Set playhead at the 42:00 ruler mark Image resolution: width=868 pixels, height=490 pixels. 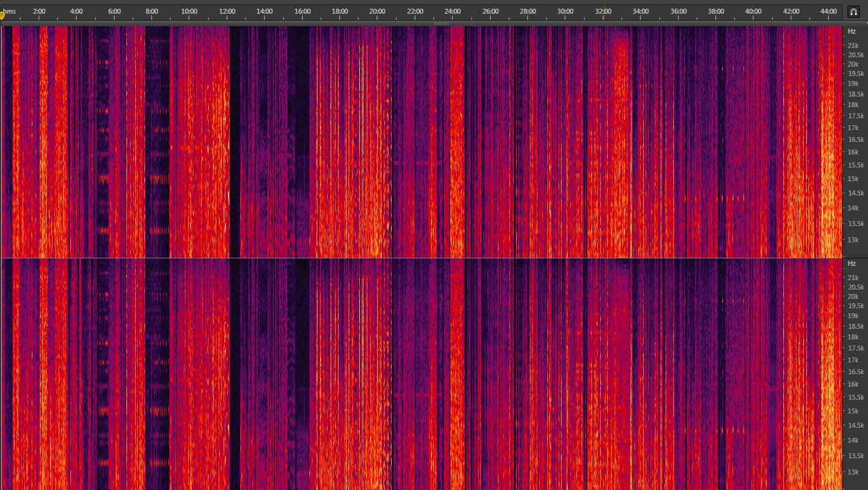point(791,11)
